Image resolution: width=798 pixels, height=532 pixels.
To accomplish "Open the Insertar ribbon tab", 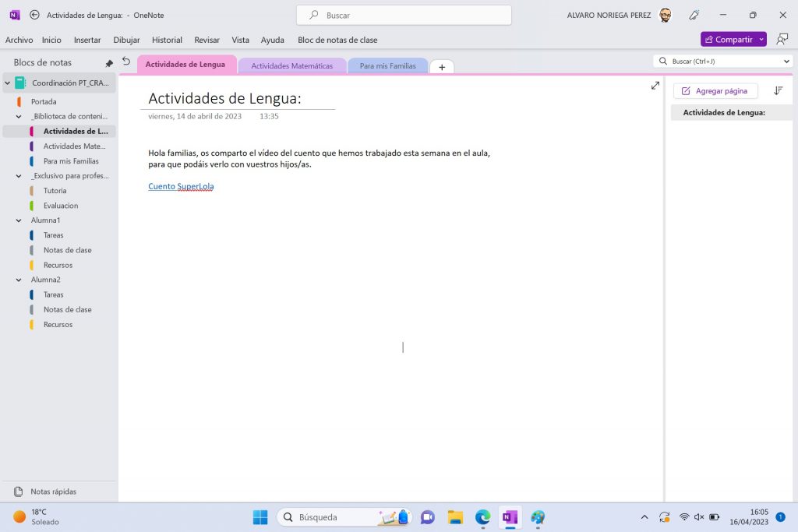I will coord(87,40).
